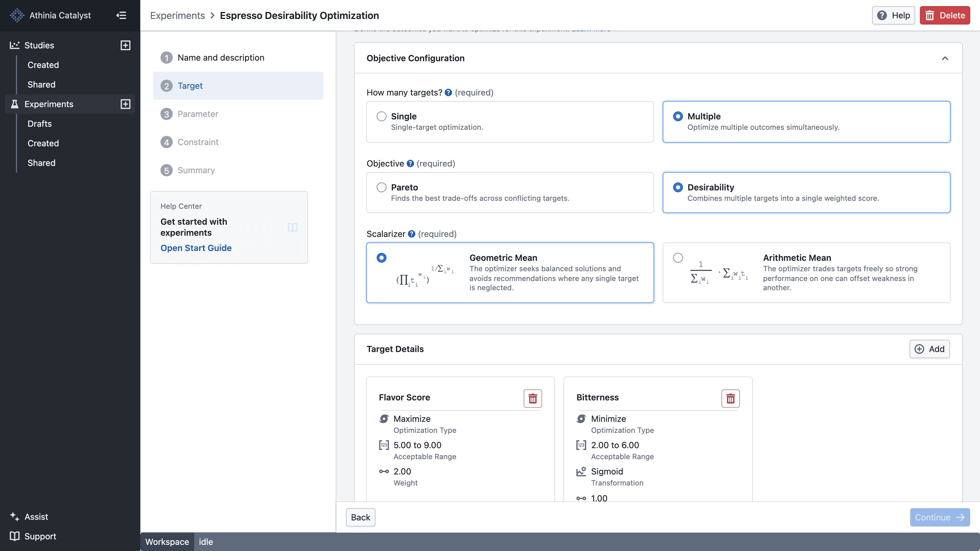This screenshot has height=551, width=980.
Task: Add a new experiment with the plus icon
Action: [126, 104]
